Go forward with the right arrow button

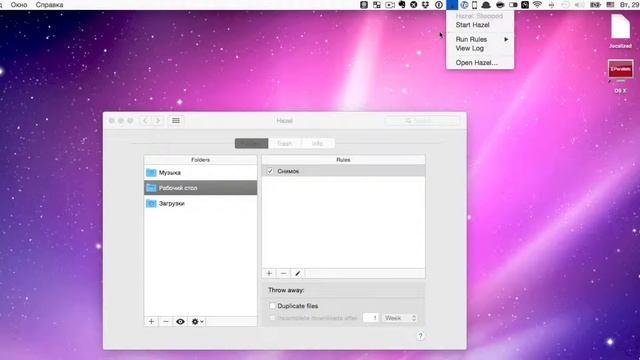point(158,120)
